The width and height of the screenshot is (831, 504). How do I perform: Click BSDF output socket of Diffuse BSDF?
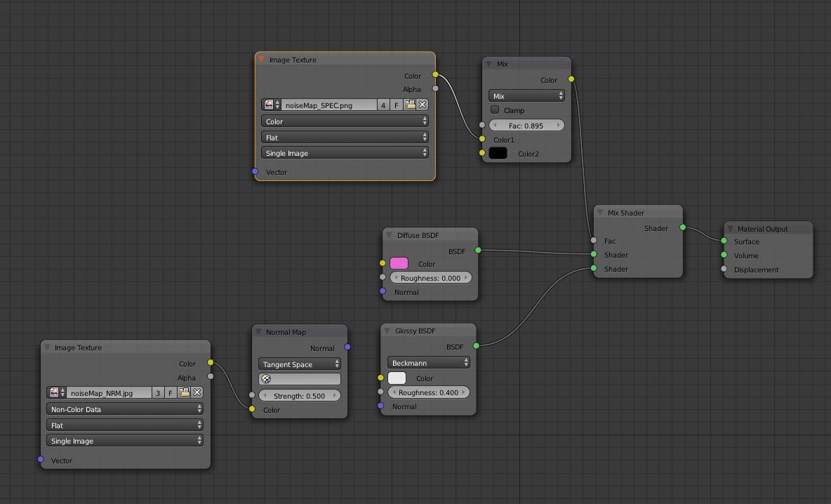click(x=478, y=250)
